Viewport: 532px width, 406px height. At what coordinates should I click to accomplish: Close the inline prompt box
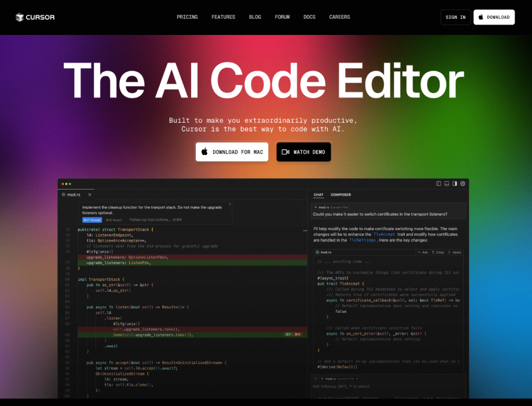230,204
